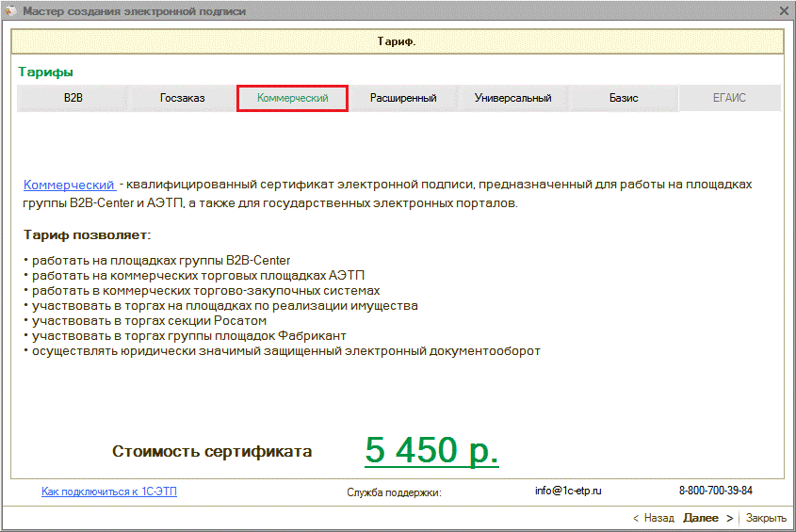This screenshot has width=796, height=532.
Task: Select the B2B tariff tab
Action: click(73, 98)
